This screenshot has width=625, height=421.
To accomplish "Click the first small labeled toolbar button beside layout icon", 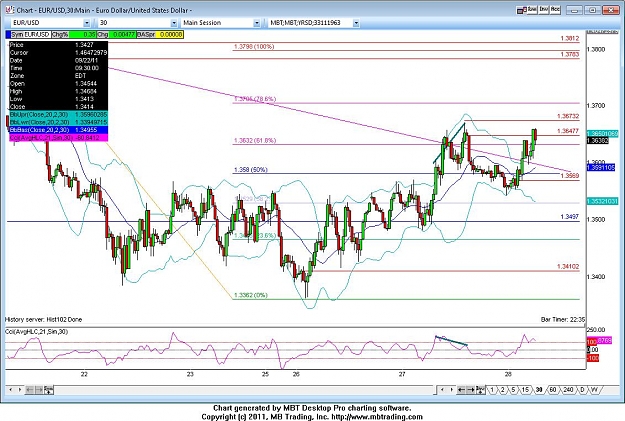I will (x=532, y=10).
